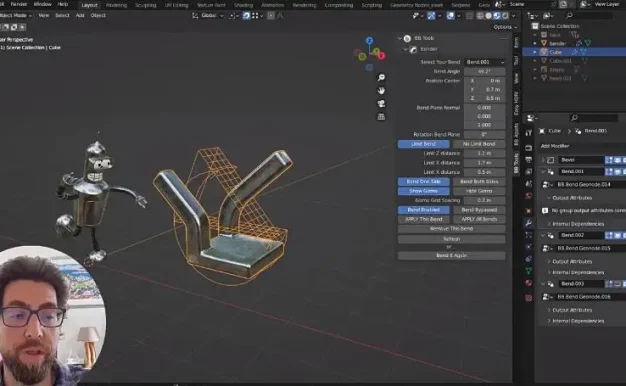Switch to the Sculpting workspace tab

click(145, 5)
